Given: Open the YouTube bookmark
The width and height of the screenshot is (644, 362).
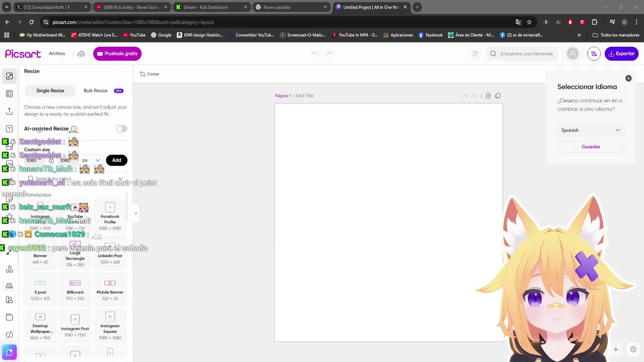Looking at the screenshot, I should coord(133,35).
